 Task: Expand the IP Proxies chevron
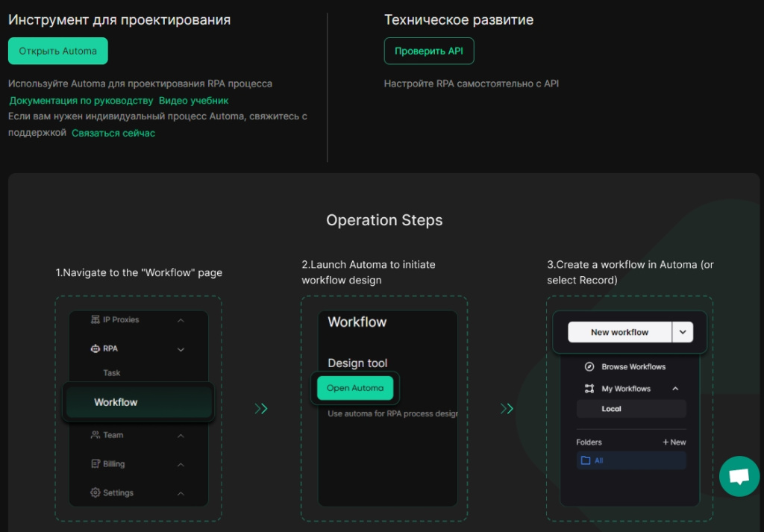coord(181,320)
